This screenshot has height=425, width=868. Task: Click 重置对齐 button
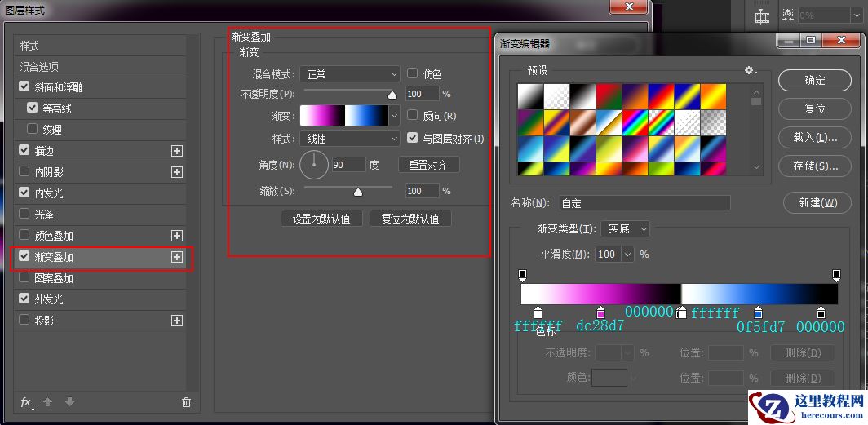428,164
